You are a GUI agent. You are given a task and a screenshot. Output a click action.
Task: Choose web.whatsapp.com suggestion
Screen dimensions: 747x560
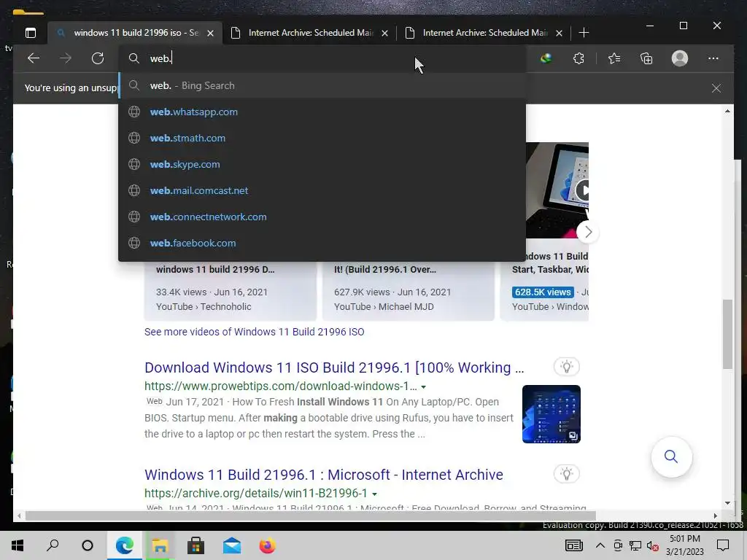(322, 112)
